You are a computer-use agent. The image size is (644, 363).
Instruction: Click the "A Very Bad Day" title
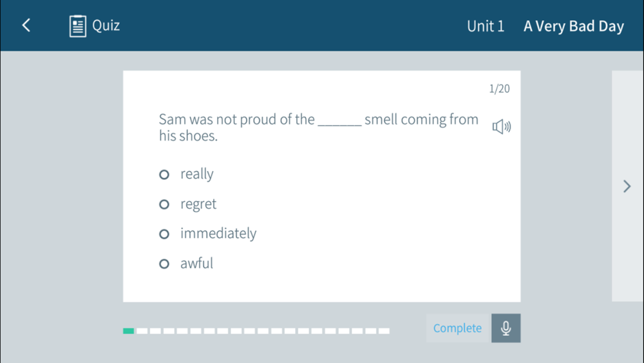tap(573, 26)
